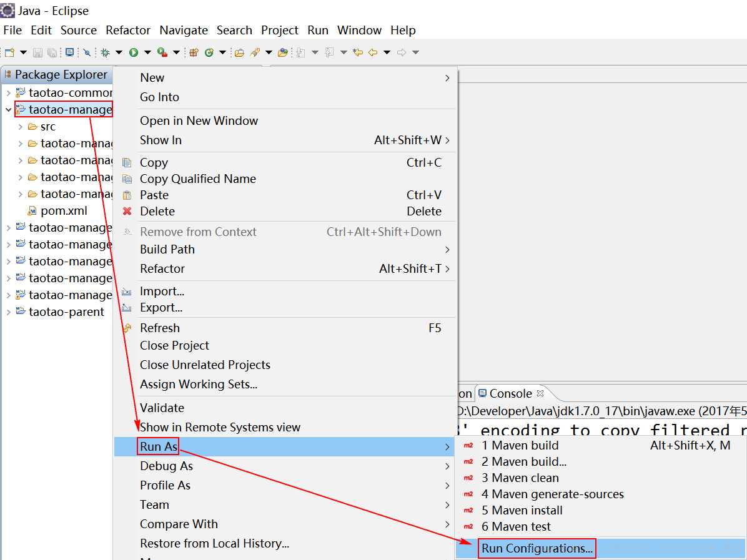747x560 pixels.
Task: Click the Last Edit Location icon
Action: coord(358,52)
